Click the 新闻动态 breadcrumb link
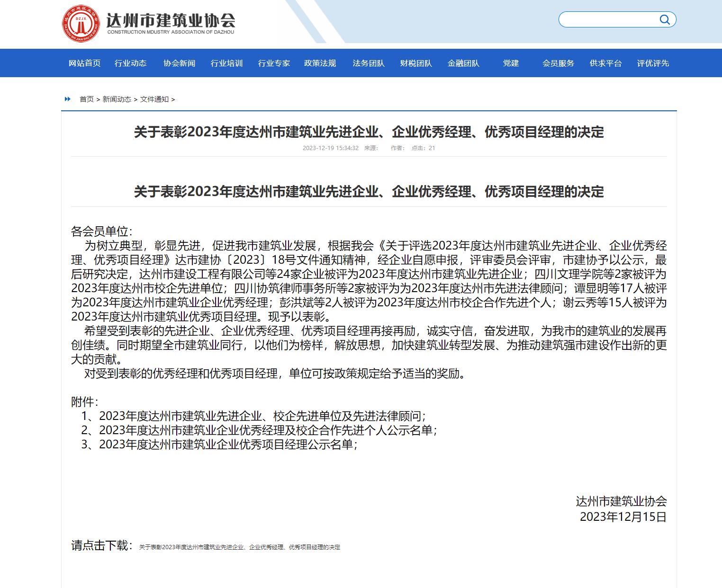The width and height of the screenshot is (722, 588). (117, 99)
